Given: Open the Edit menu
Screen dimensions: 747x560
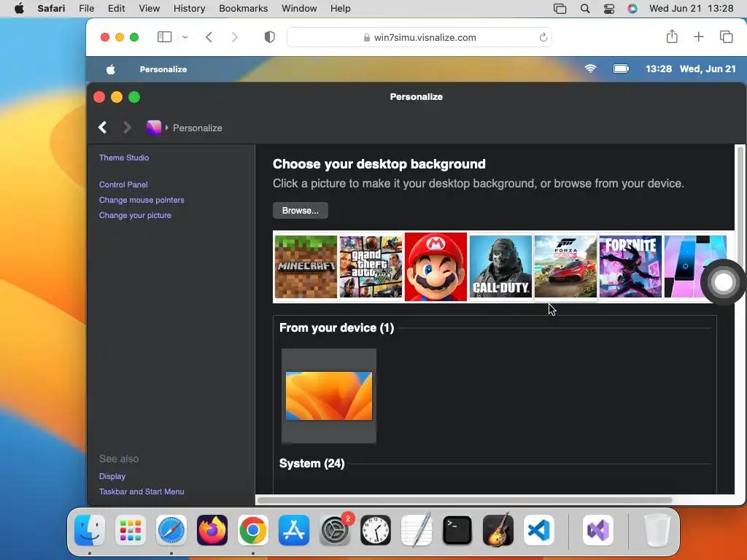Looking at the screenshot, I should tap(116, 9).
